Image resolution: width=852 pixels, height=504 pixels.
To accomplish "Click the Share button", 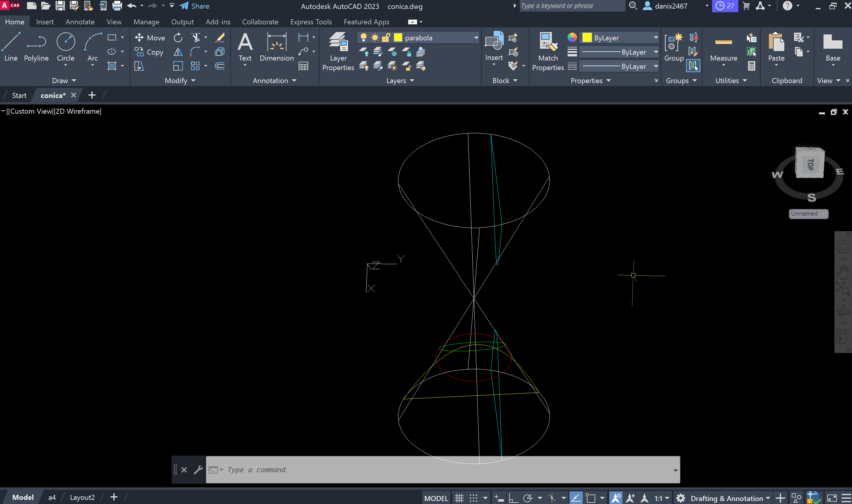I will coord(194,6).
